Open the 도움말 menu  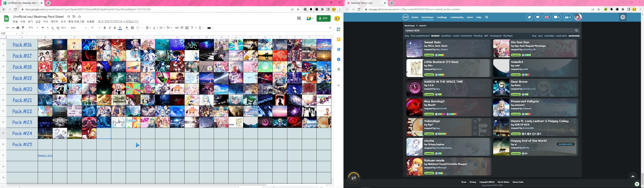[91, 21]
